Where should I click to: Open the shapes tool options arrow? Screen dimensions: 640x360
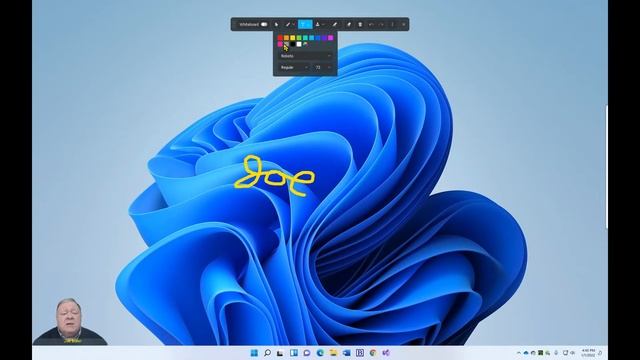pos(323,24)
